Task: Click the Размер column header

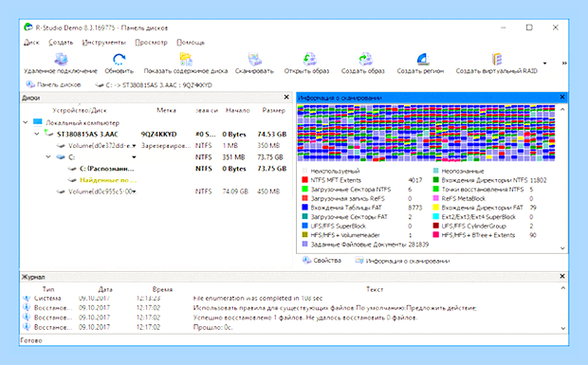Action: click(273, 110)
